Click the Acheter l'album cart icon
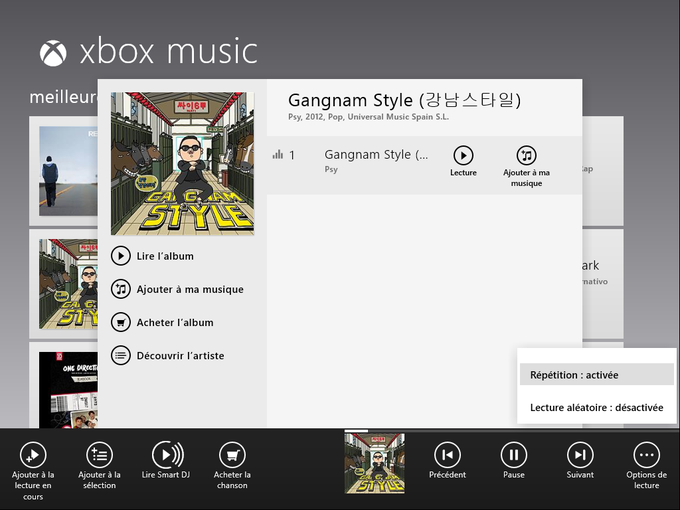This screenshot has width=680, height=510. click(x=121, y=323)
